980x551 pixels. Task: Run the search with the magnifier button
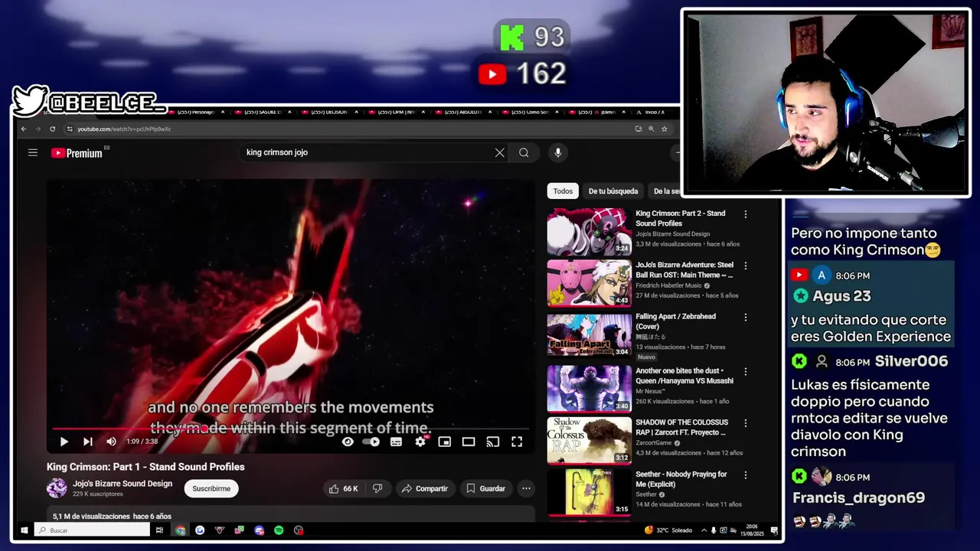(524, 152)
